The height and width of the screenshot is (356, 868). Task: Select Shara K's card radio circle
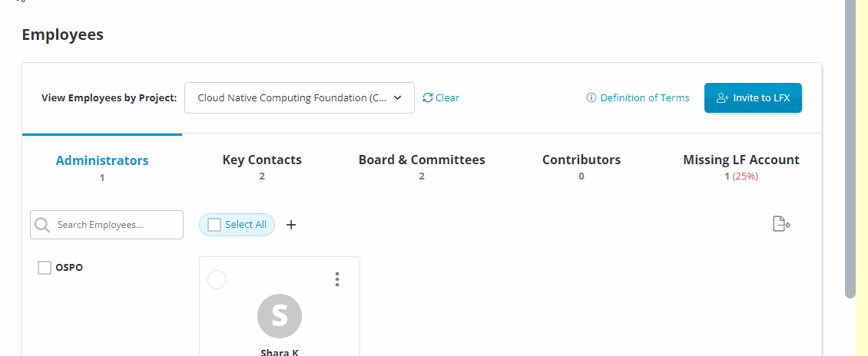pyautogui.click(x=217, y=280)
